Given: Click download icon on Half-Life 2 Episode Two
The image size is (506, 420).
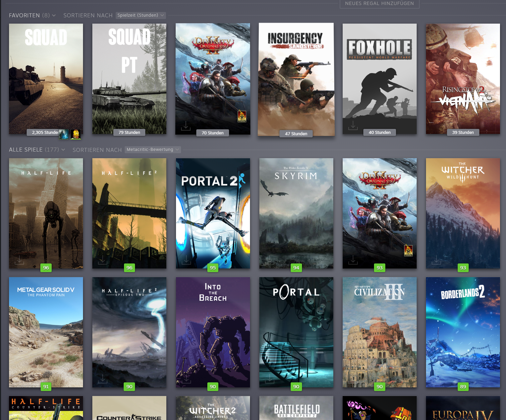Looking at the screenshot, I should pyautogui.click(x=103, y=379).
